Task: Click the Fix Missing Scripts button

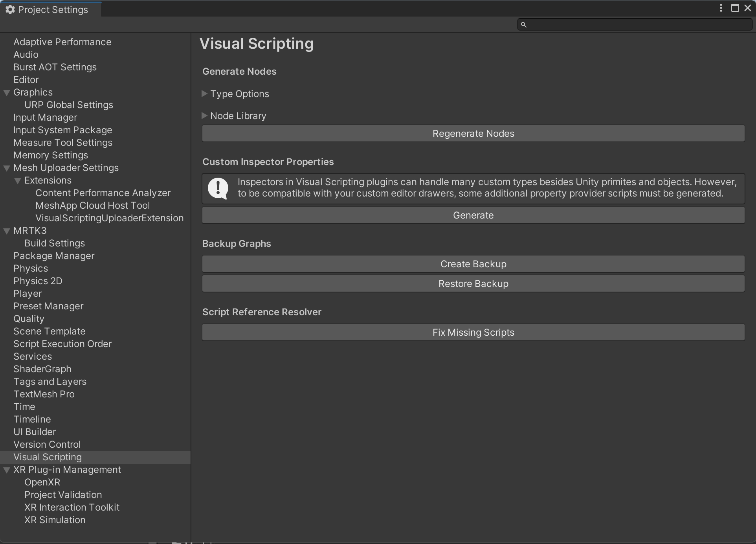Action: (473, 332)
